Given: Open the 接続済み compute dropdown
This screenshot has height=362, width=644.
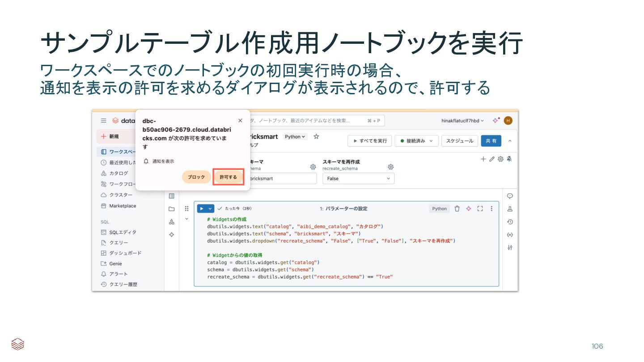Looking at the screenshot, I should pos(417,141).
